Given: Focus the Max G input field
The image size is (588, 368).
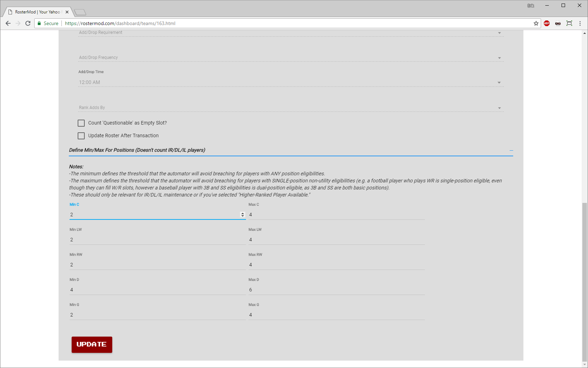Looking at the screenshot, I should (337, 315).
